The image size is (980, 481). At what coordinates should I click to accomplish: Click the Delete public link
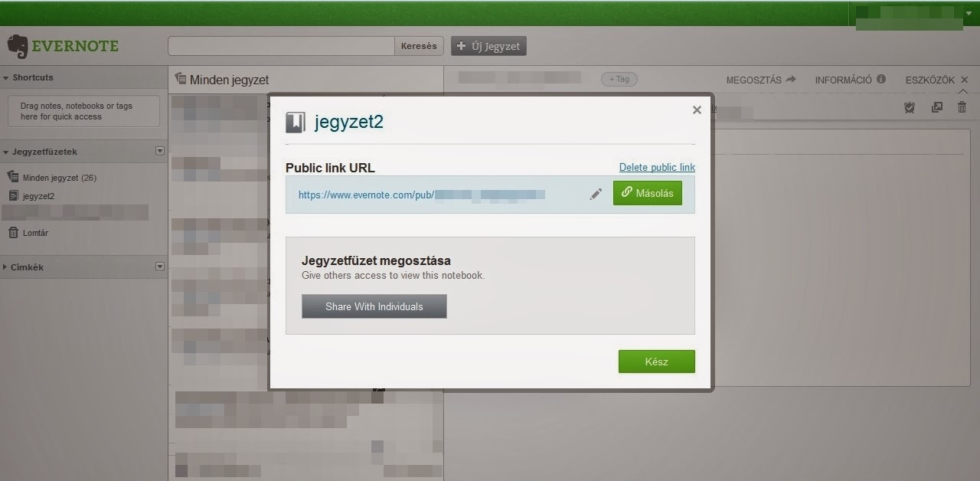[657, 167]
